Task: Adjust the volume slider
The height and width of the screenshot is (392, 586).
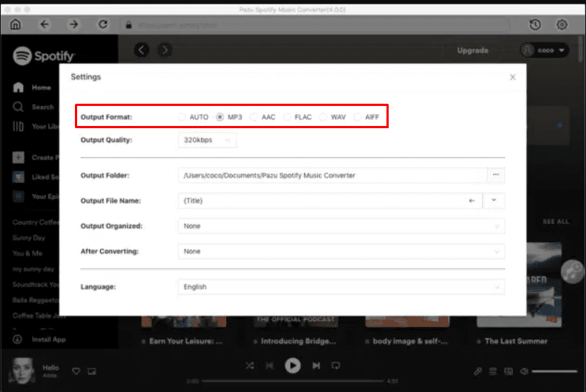Action: click(x=554, y=371)
